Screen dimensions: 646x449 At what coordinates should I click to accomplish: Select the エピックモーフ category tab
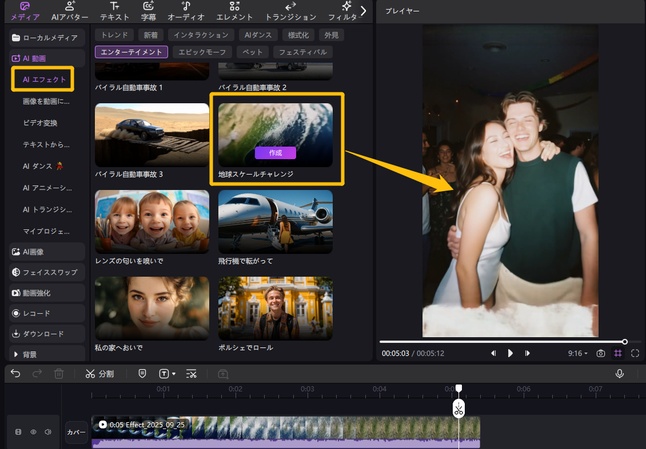201,50
